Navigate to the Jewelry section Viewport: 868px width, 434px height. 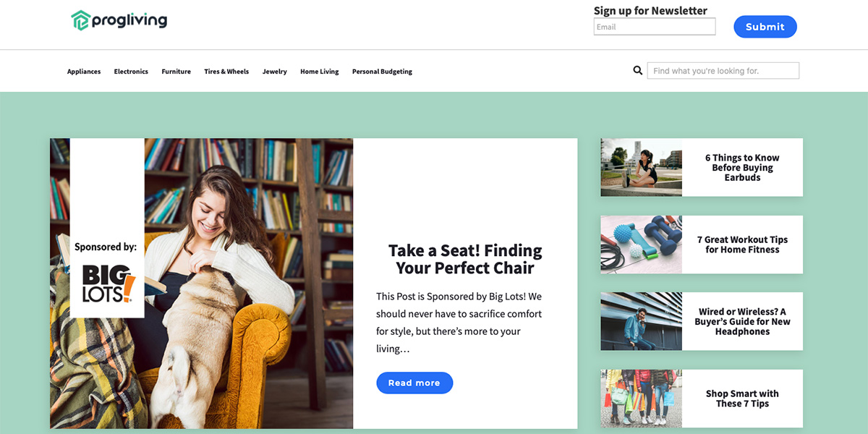(274, 72)
